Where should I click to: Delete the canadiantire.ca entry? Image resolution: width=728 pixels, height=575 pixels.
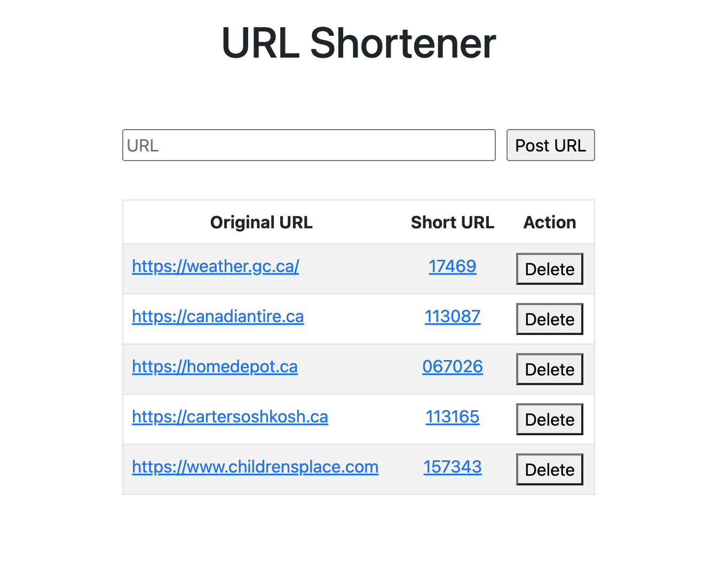pos(549,319)
